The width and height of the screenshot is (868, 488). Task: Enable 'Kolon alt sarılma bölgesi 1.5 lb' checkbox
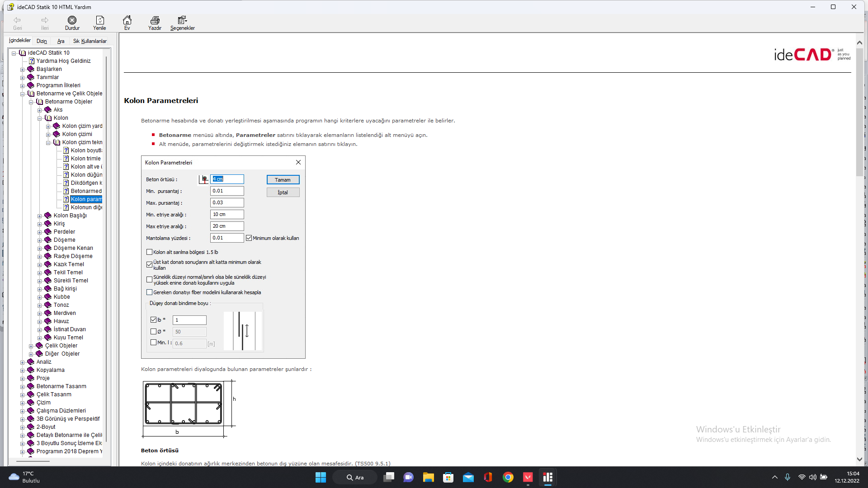pyautogui.click(x=149, y=252)
